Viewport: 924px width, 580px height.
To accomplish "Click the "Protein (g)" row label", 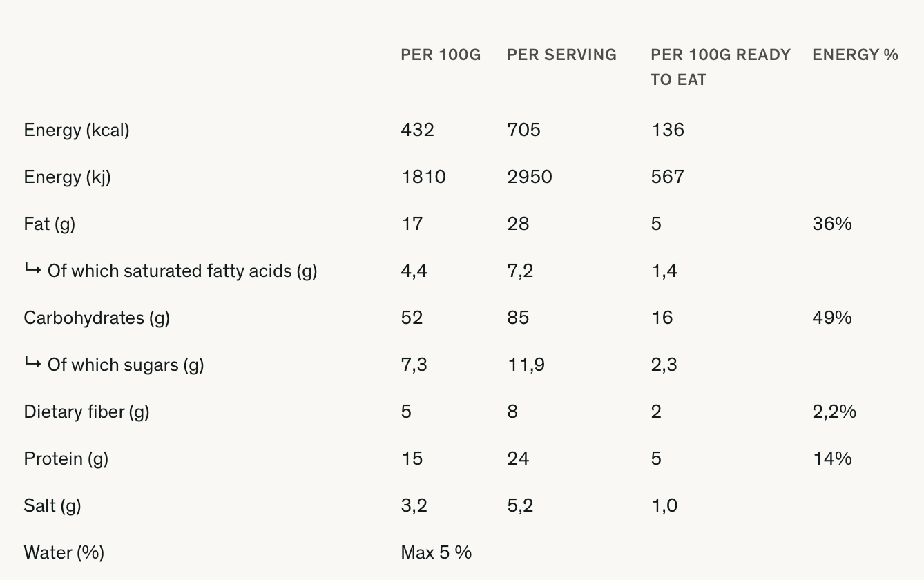I will coord(66,458).
